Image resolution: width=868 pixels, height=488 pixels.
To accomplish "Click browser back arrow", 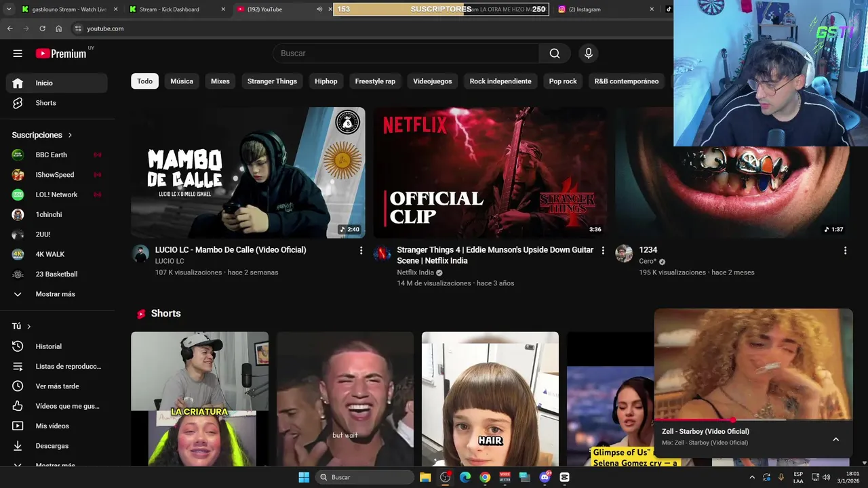I will tap(9, 28).
